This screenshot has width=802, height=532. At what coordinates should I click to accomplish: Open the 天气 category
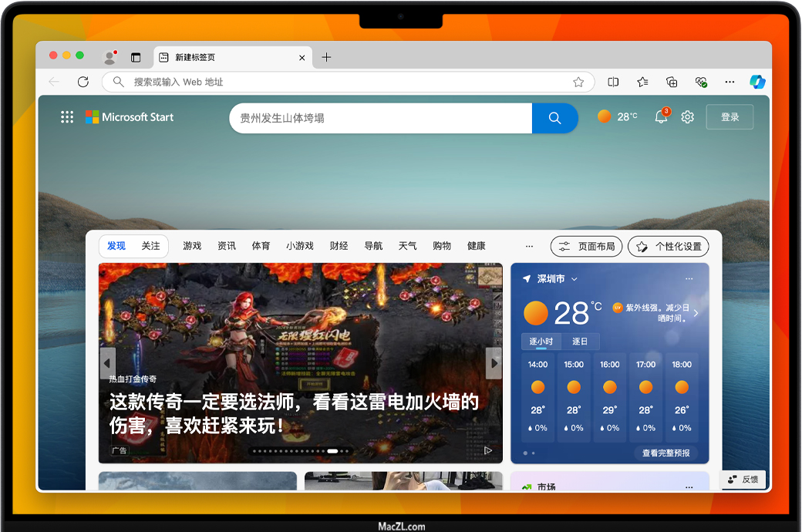tap(408, 246)
